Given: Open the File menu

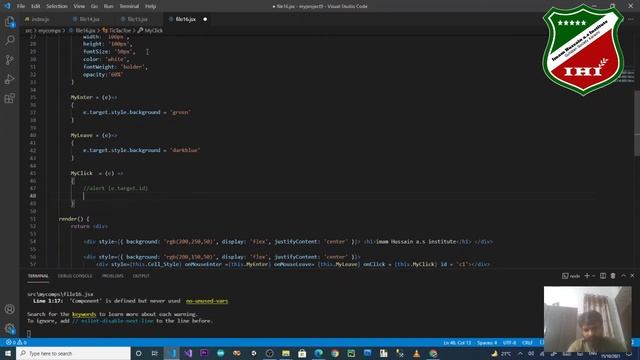Looking at the screenshot, I should click(x=21, y=6).
